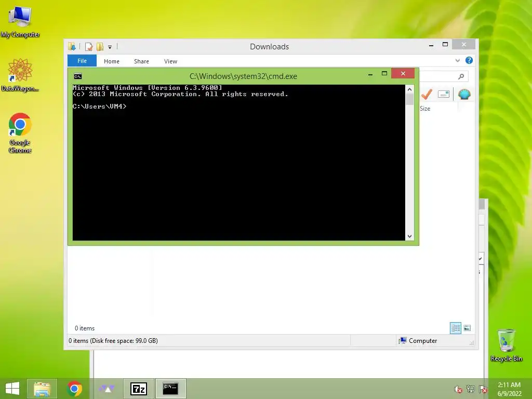Click the Properties quick access icon
Viewport: 532px width, 399px height.
(89, 46)
